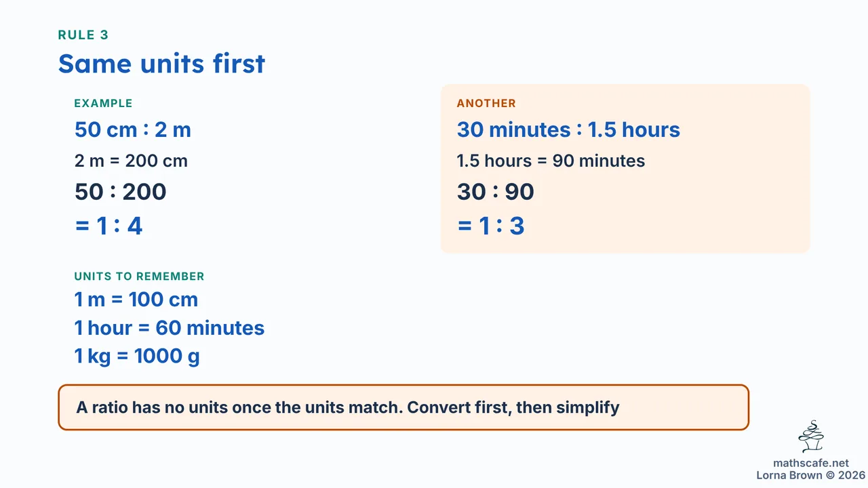Click the RULE 3 label
The width and height of the screenshot is (868, 488).
(83, 35)
